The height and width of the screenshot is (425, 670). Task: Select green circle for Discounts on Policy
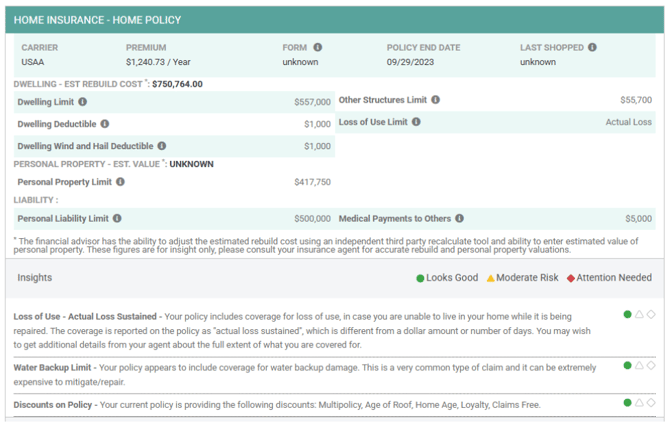tap(627, 403)
